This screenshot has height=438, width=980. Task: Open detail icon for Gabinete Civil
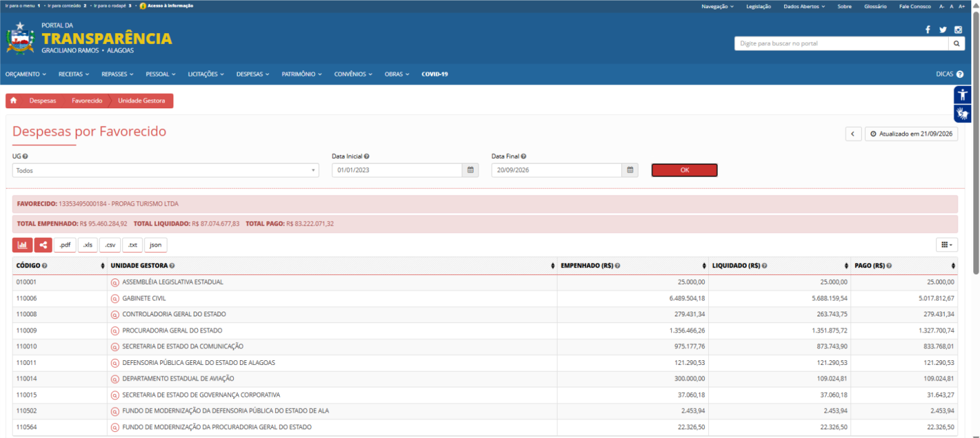[x=115, y=298]
